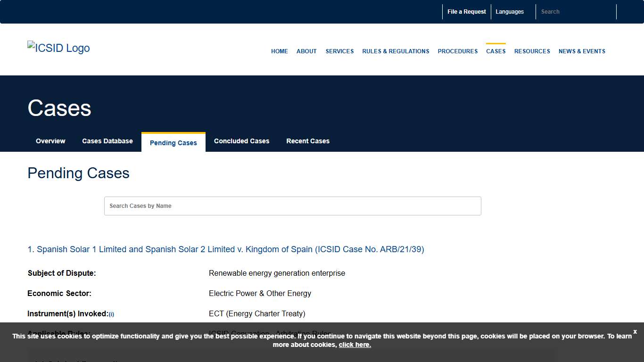This screenshot has height=362, width=644.
Task: Open the ABOUT menu item
Action: coord(306,51)
